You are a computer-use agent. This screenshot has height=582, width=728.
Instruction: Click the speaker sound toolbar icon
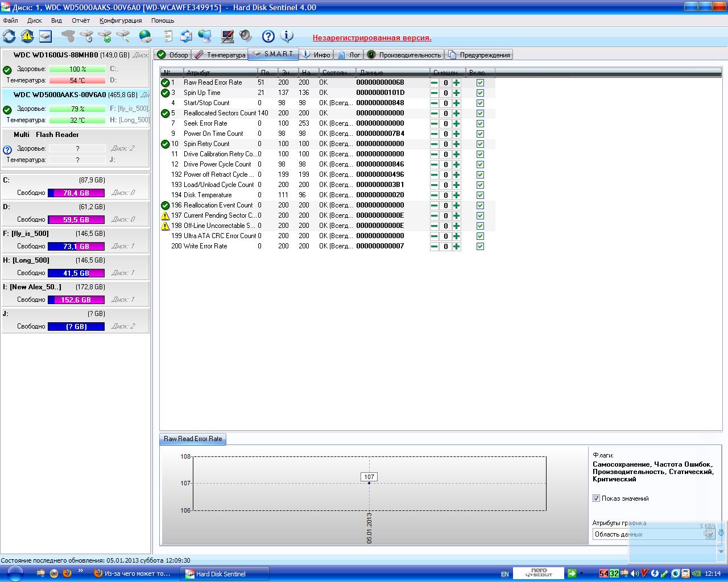click(x=246, y=36)
